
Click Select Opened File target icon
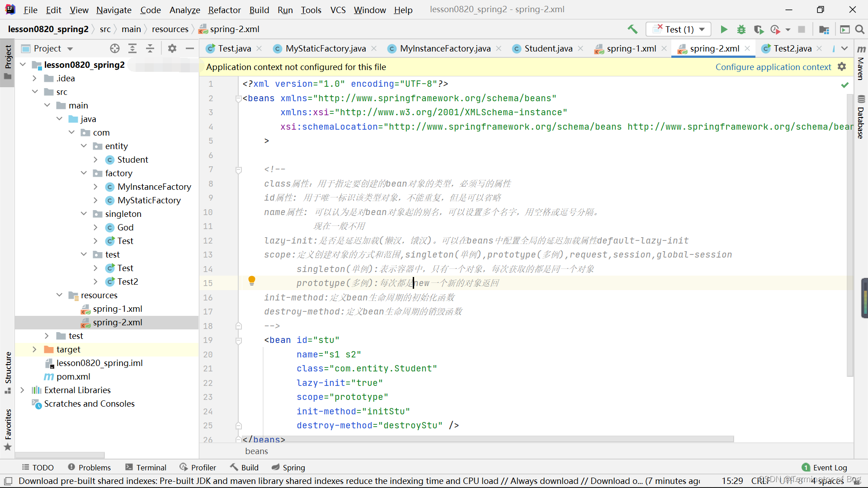click(115, 48)
